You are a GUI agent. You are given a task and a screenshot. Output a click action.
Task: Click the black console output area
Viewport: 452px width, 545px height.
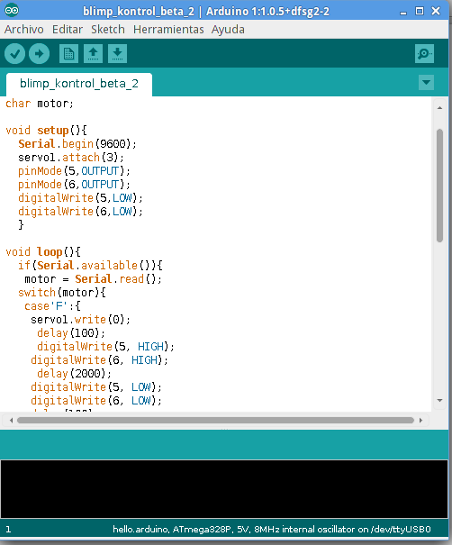tap(224, 489)
